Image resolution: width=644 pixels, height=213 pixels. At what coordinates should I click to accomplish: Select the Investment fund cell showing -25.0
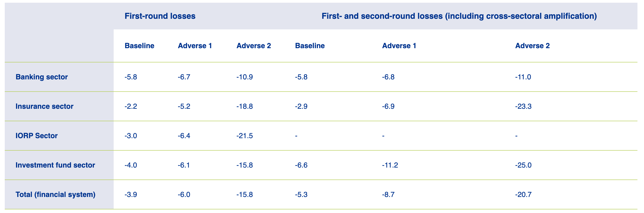[x=523, y=165]
